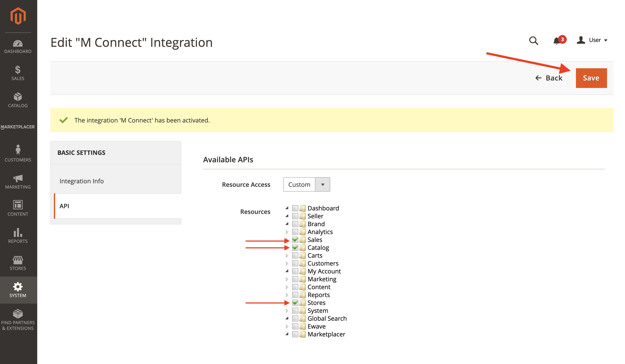
Task: Open the Catalog box icon menu
Action: [18, 100]
